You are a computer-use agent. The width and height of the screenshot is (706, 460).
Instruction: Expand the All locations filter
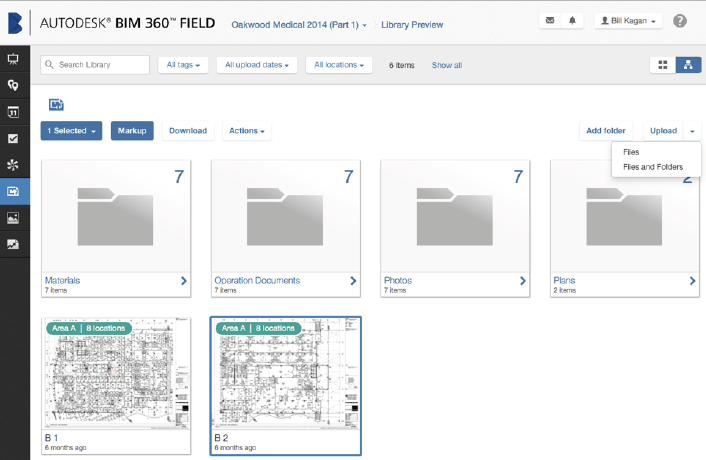339,65
